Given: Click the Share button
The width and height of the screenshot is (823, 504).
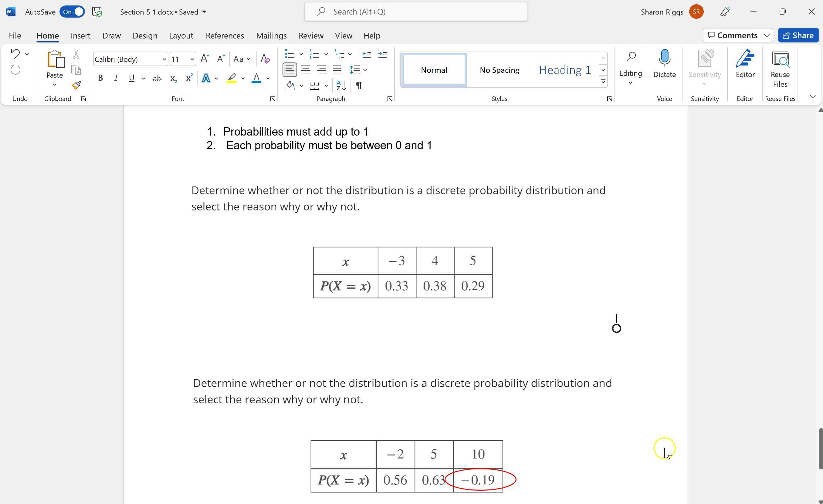Looking at the screenshot, I should pos(798,35).
